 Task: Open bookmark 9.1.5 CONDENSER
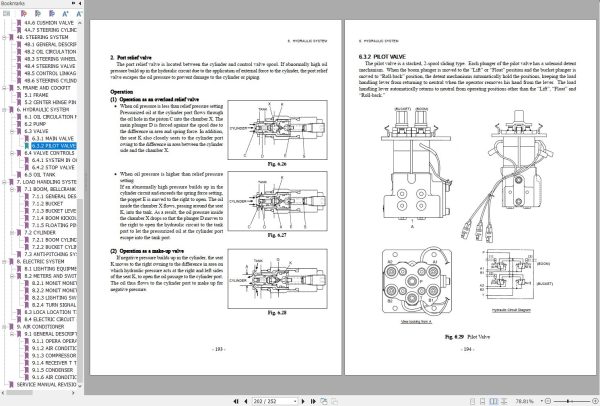pyautogui.click(x=52, y=370)
